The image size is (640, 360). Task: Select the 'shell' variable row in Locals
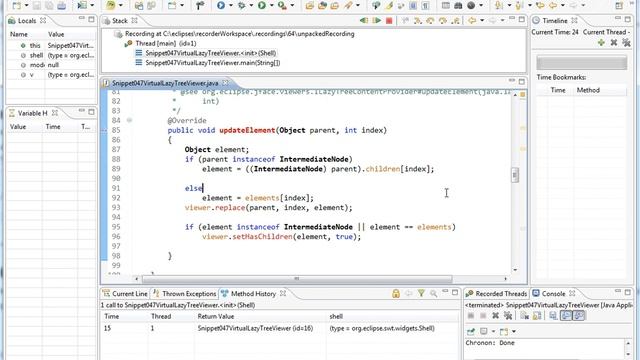pos(51,55)
